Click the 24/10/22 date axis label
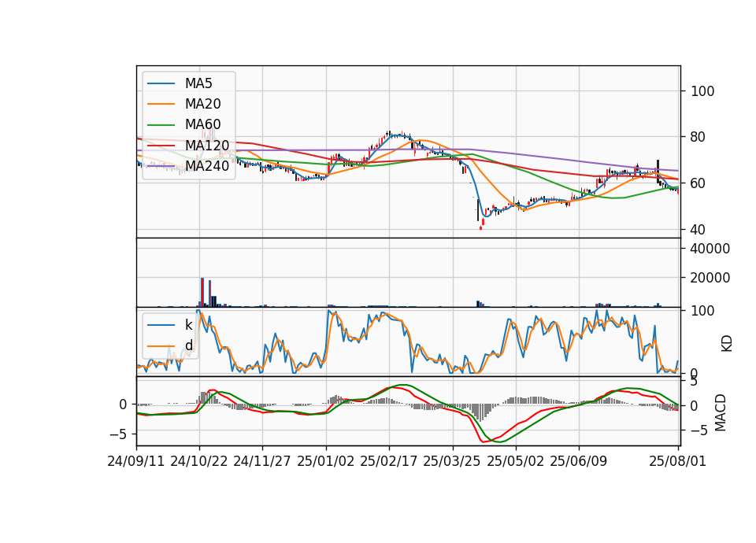Screen dimensions: 756x543 [199, 461]
